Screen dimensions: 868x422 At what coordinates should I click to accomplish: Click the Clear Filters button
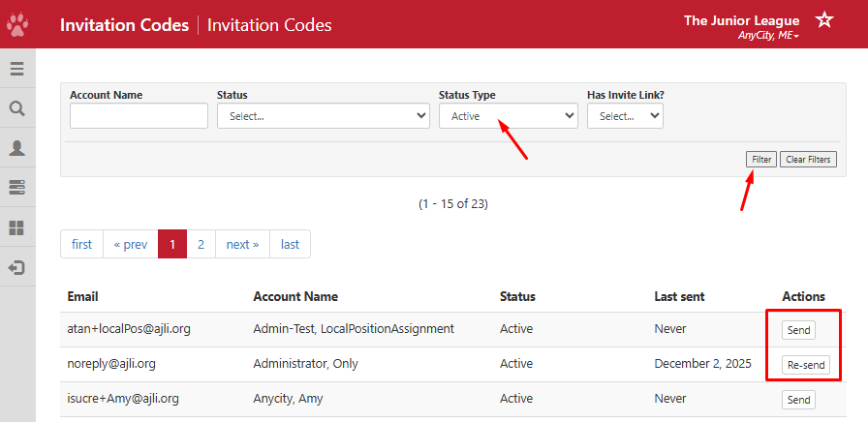tap(808, 160)
